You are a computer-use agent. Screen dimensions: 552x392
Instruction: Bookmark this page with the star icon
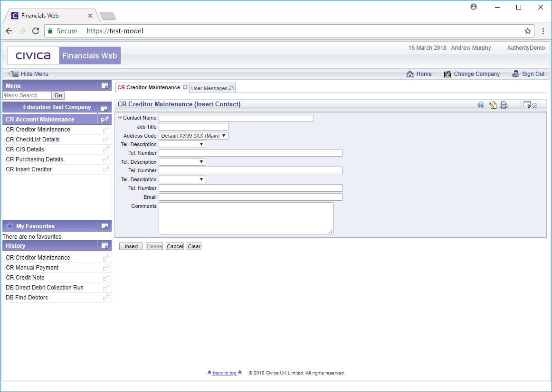tap(527, 31)
